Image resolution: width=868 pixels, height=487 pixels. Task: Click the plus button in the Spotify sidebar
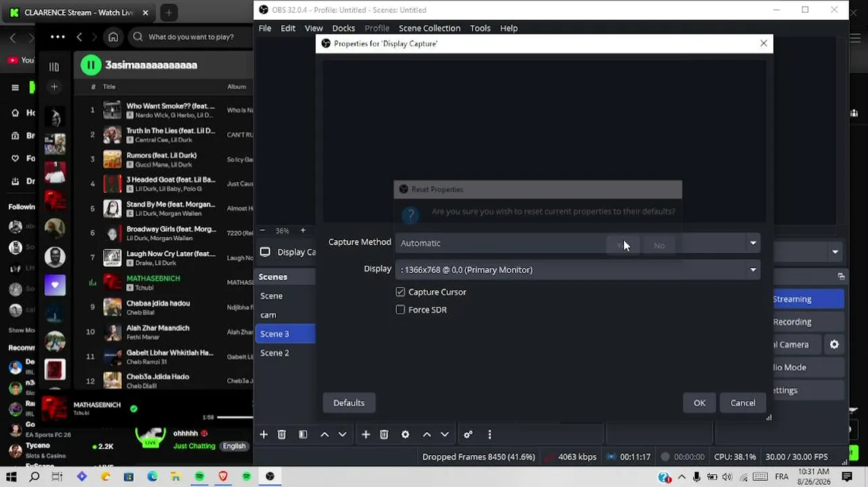point(54,87)
